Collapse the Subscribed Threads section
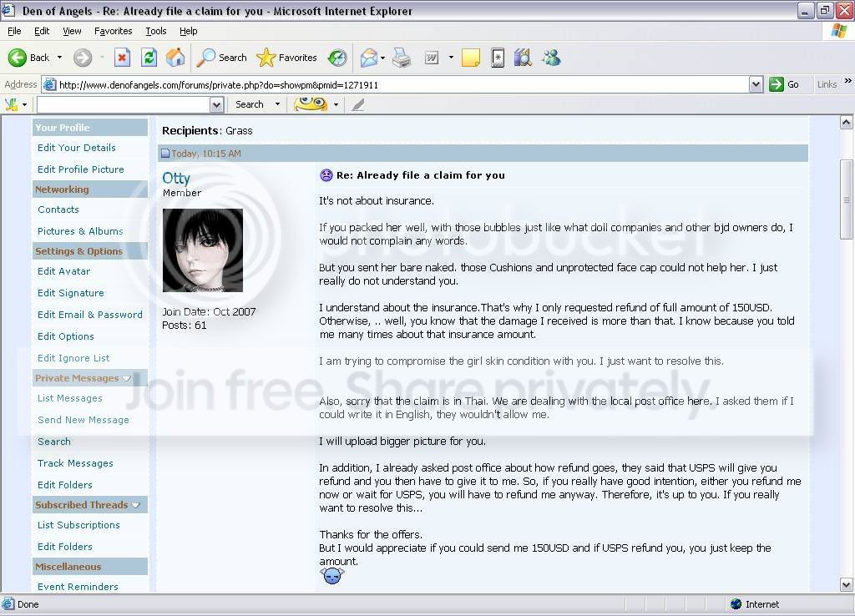855x616 pixels. click(x=136, y=505)
